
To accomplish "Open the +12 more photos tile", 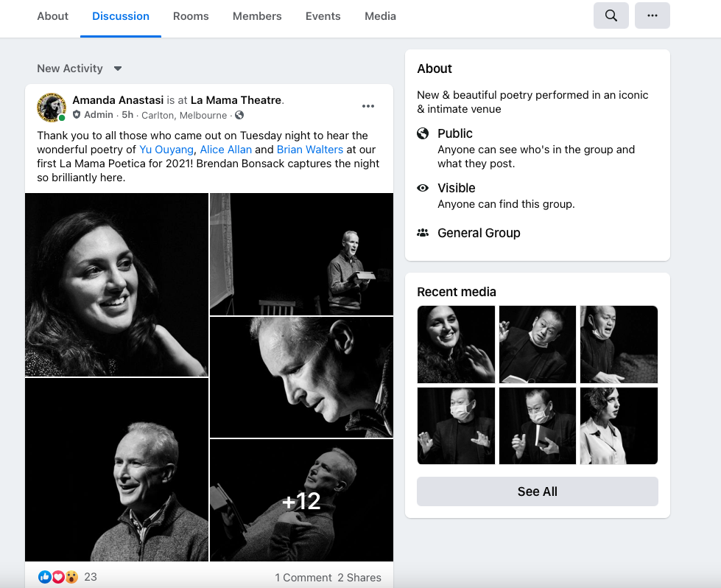I will point(302,500).
